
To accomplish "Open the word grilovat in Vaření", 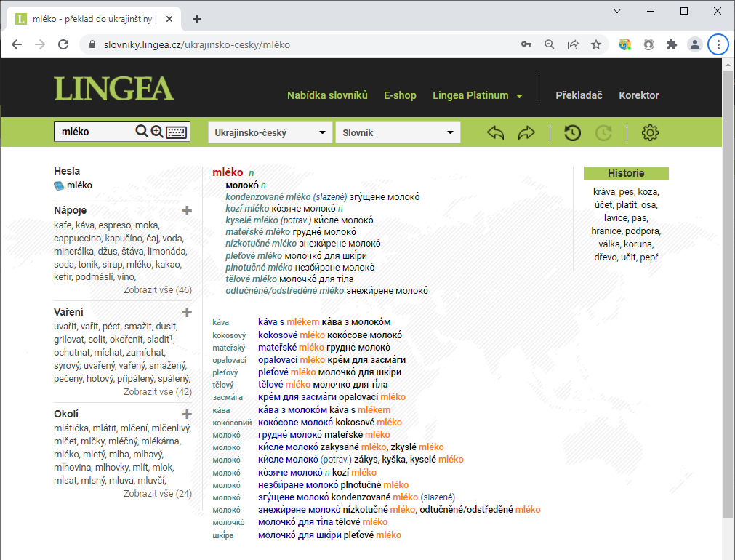I will point(69,339).
